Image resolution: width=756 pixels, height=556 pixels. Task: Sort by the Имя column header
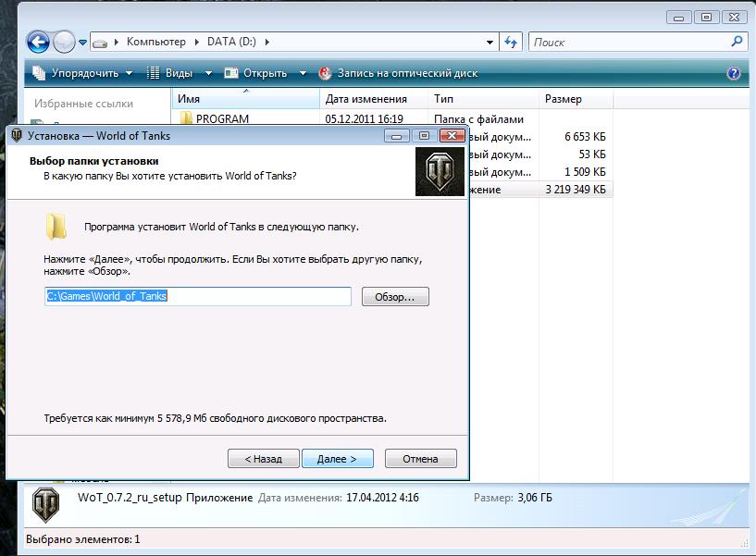pos(245,99)
